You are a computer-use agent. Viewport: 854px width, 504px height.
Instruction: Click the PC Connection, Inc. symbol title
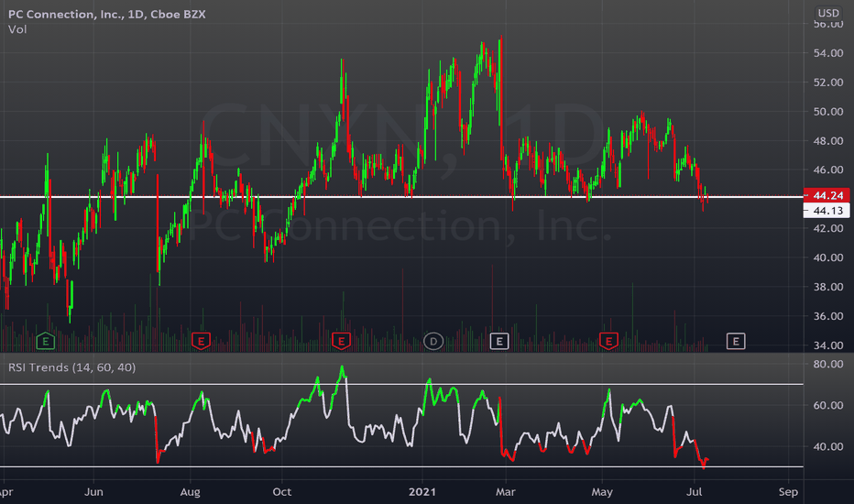pos(106,14)
